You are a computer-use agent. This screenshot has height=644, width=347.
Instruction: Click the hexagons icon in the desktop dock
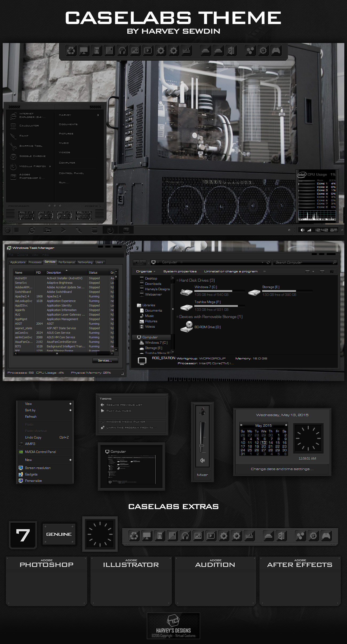click(x=250, y=51)
